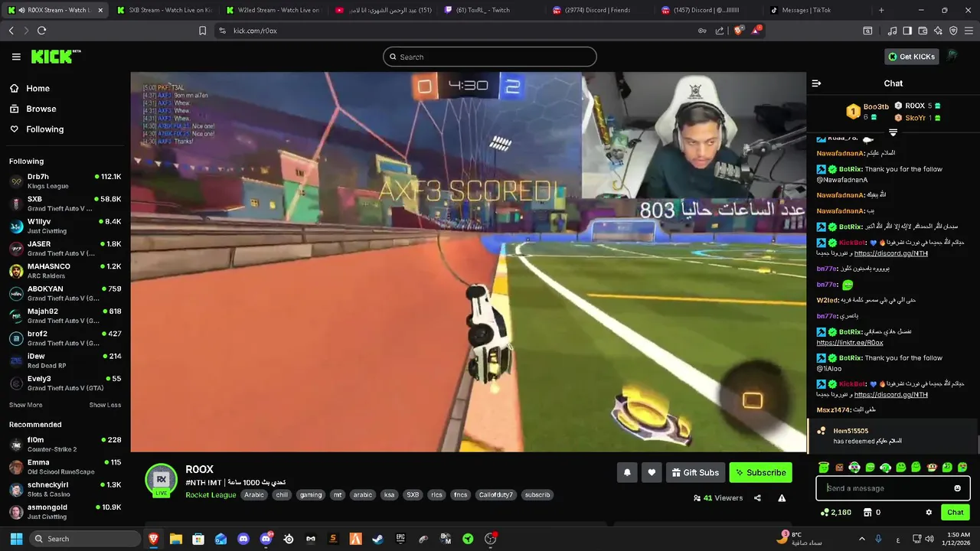Switch to the Twitch ToxRL tab
The width and height of the screenshot is (980, 551).
tap(492, 10)
